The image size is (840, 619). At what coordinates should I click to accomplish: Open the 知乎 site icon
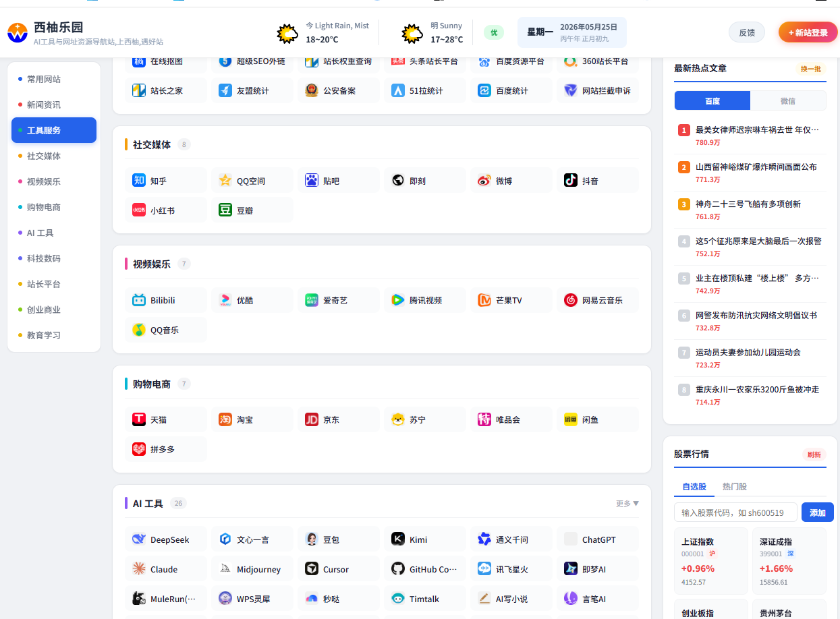click(139, 180)
